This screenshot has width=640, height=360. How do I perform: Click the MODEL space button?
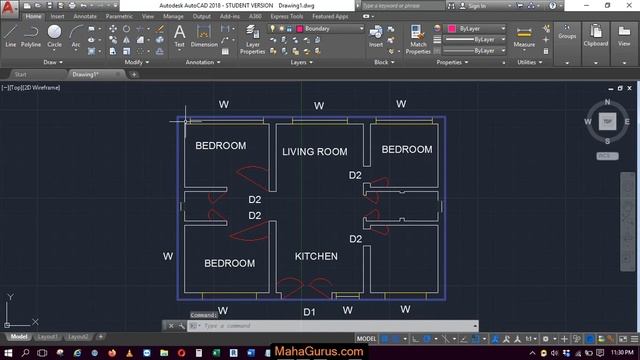coord(366,339)
